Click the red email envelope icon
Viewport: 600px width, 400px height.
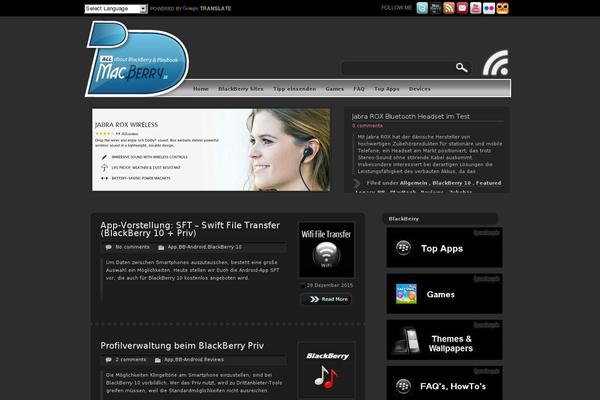pyautogui.click(x=462, y=8)
